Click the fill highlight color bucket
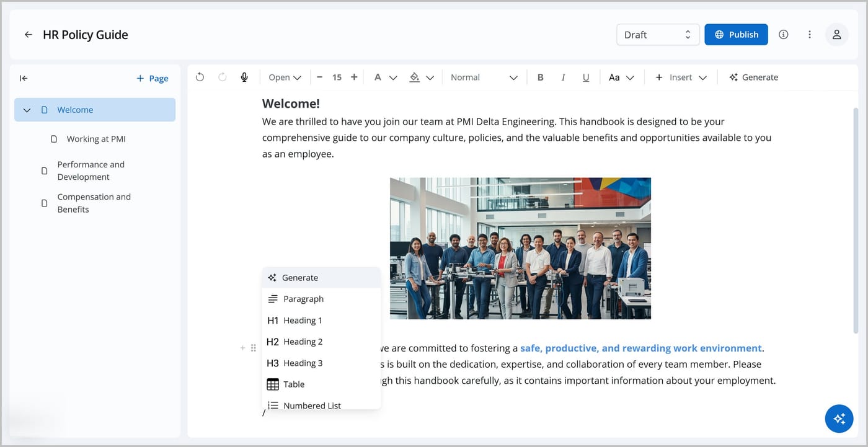 pyautogui.click(x=415, y=77)
